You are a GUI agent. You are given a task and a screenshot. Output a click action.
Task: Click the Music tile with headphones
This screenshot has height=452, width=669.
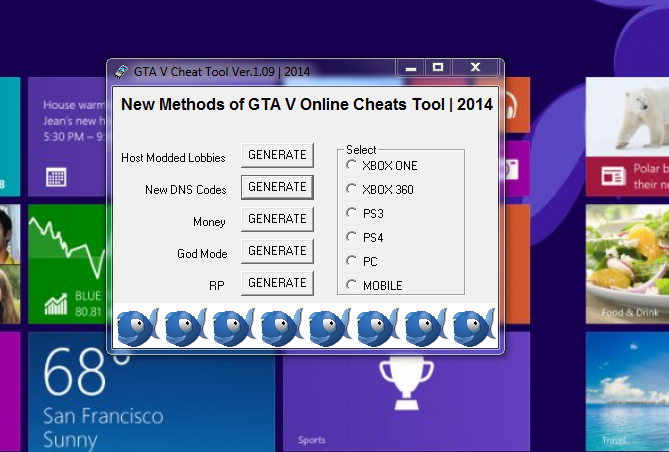(517, 105)
